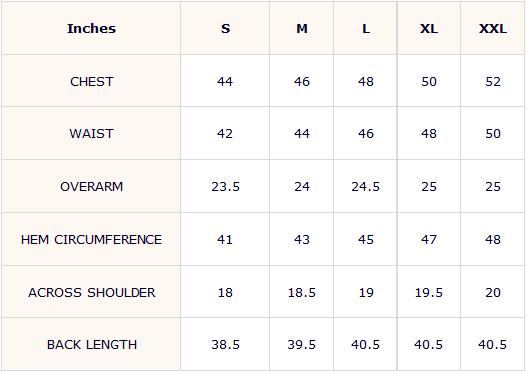Click across shoulder value 19.5
Image resolution: width=528 pixels, height=374 pixels.
429,293
